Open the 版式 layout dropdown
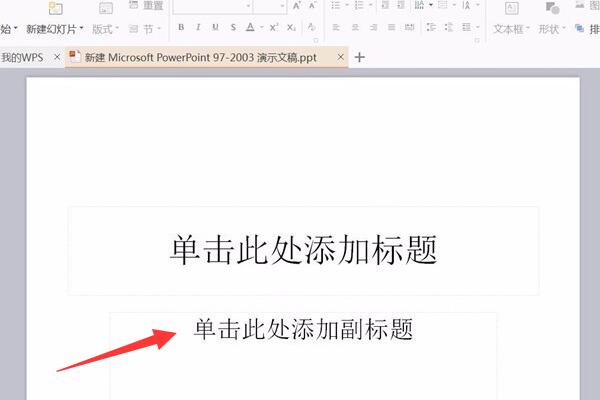The width and height of the screenshot is (600, 400). [117, 28]
